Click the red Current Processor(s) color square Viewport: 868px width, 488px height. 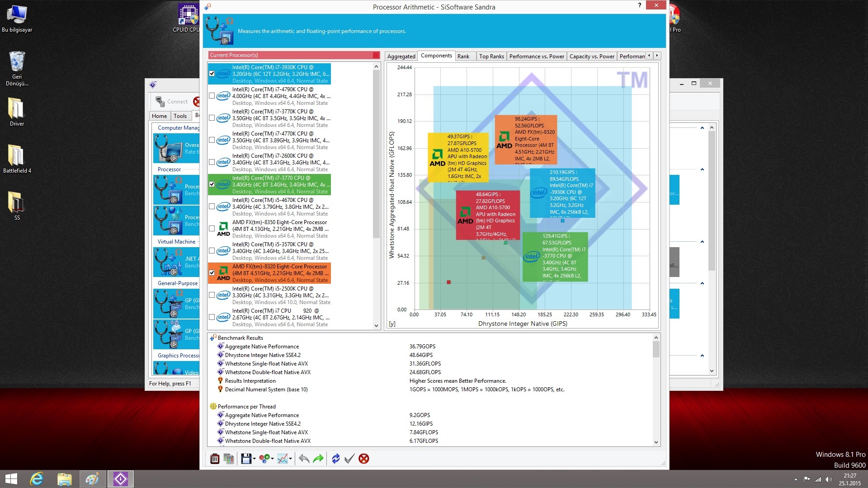pos(376,55)
